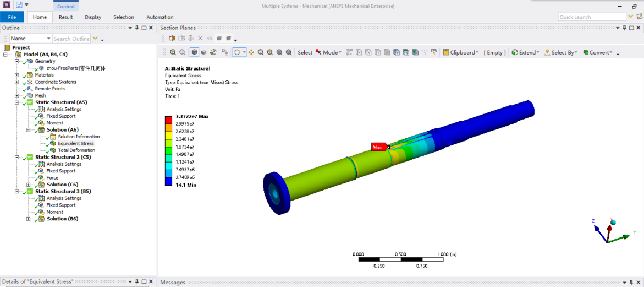Screen dimensions: 644x287
Task: Open the Select By dropdown
Action: click(561, 52)
